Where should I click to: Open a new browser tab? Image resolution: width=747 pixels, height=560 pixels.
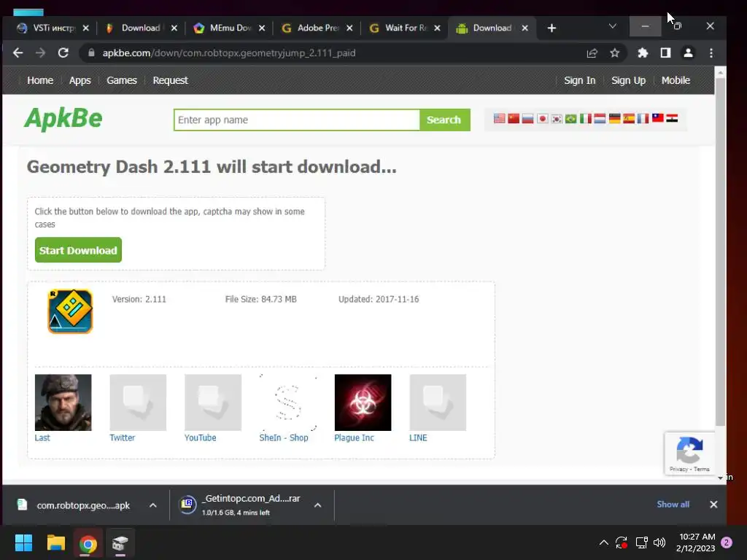[x=551, y=28]
